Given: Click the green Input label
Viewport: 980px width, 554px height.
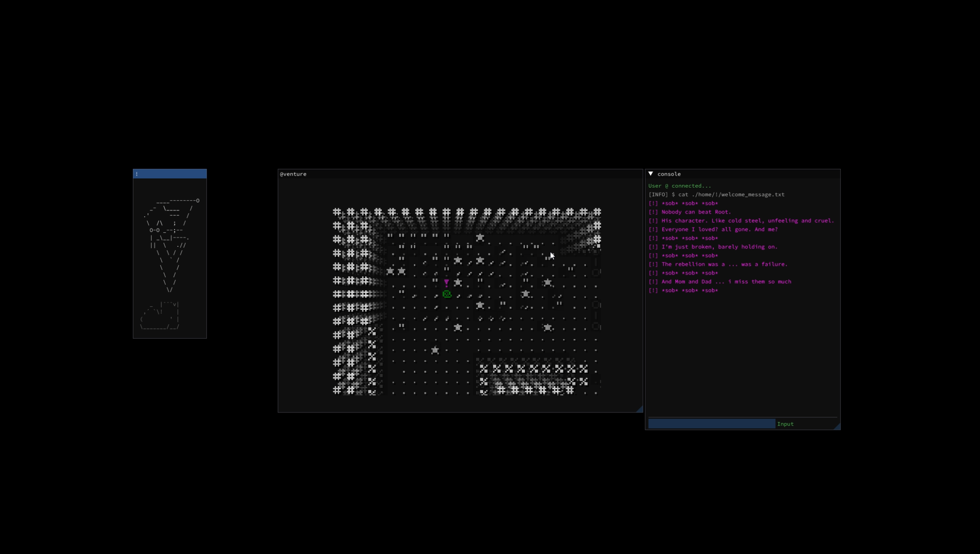Looking at the screenshot, I should [x=785, y=424].
